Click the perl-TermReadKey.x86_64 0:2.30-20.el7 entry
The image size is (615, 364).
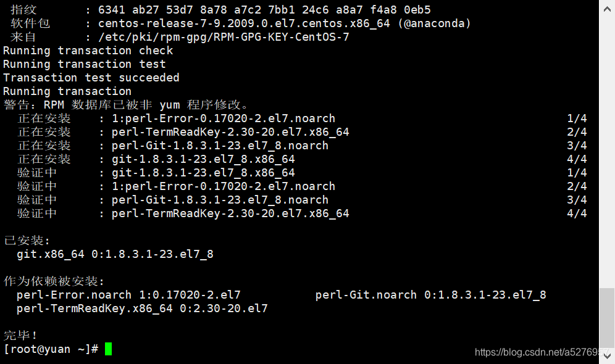pos(142,308)
